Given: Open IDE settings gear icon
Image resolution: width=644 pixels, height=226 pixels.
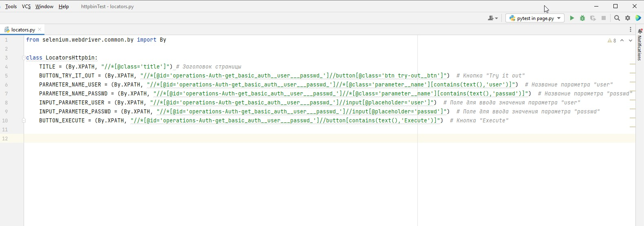Looking at the screenshot, I should (x=628, y=18).
